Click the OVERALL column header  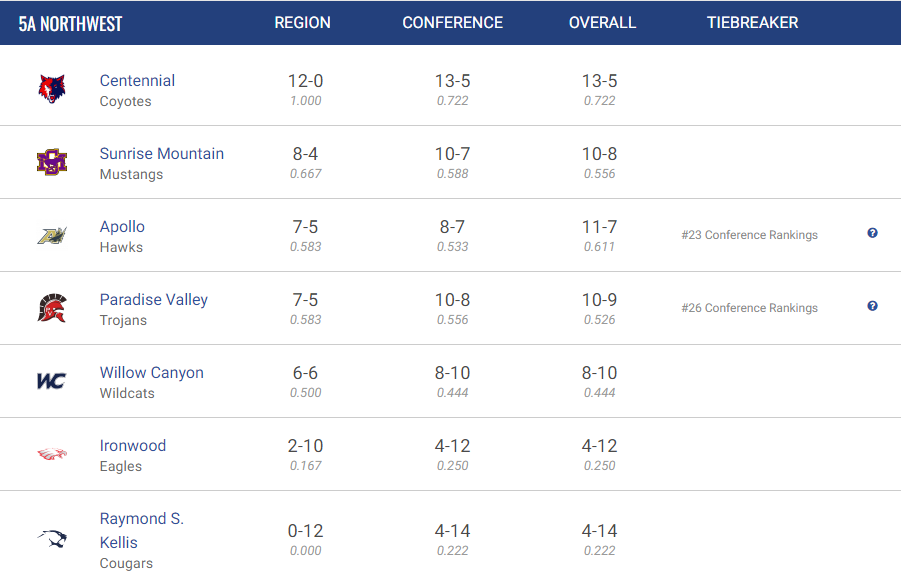[602, 22]
